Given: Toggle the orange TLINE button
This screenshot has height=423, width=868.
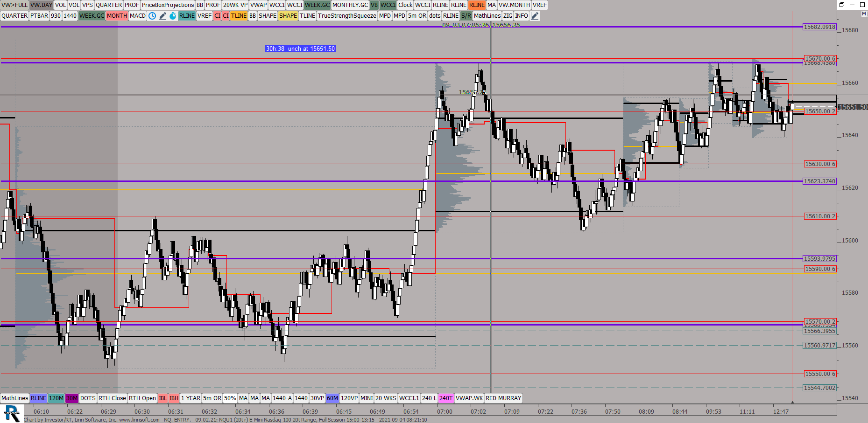Looking at the screenshot, I should pyautogui.click(x=239, y=16).
